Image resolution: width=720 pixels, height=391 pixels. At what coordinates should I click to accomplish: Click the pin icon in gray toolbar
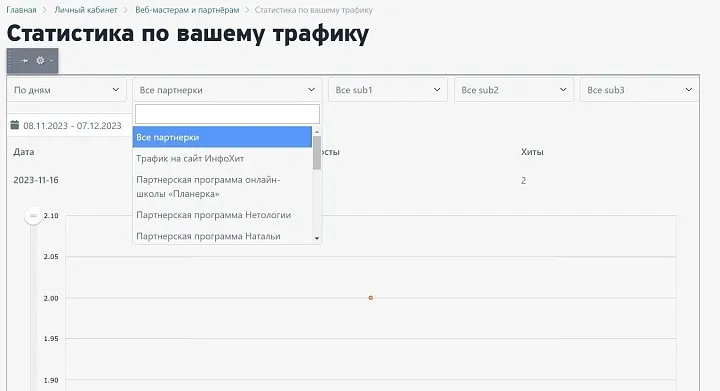pyautogui.click(x=25, y=61)
